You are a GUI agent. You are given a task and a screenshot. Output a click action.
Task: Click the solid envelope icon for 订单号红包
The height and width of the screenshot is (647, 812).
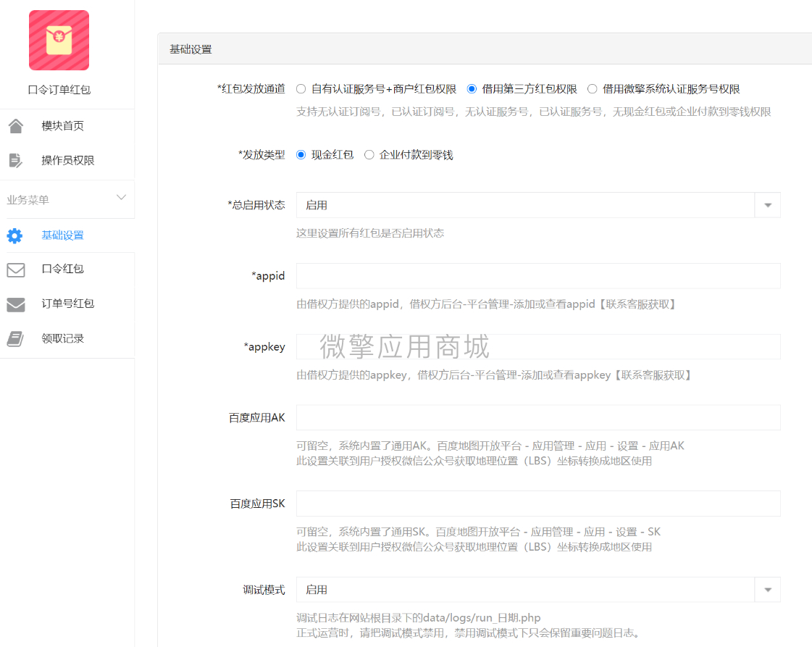pyautogui.click(x=15, y=304)
